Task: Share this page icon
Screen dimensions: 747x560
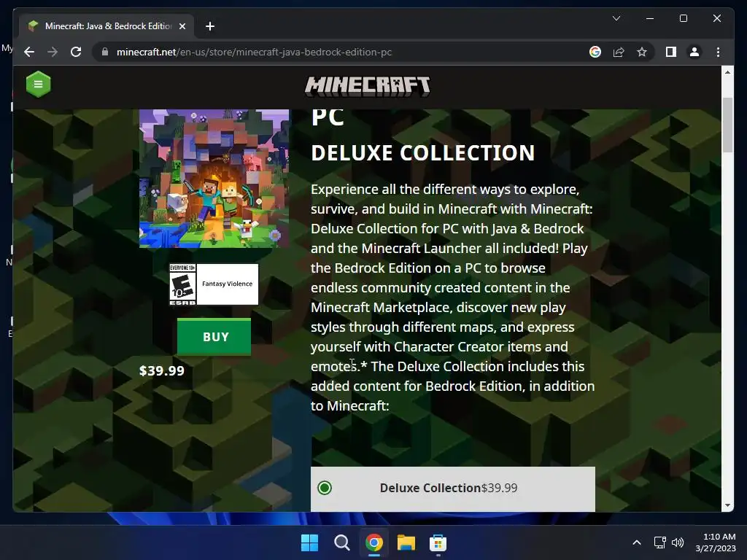Action: pyautogui.click(x=619, y=52)
